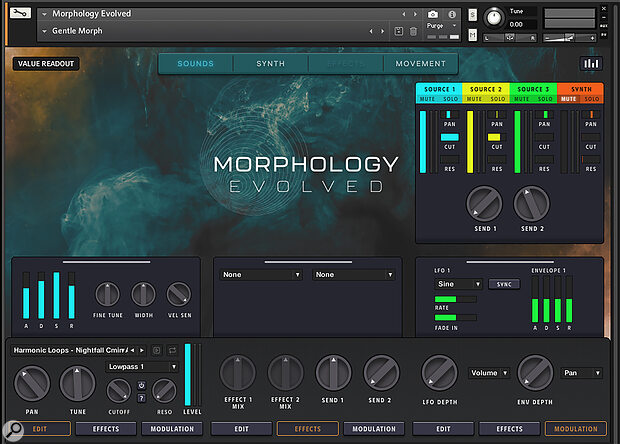
Task: Click the save snapshot floppy icon
Action: 399,31
